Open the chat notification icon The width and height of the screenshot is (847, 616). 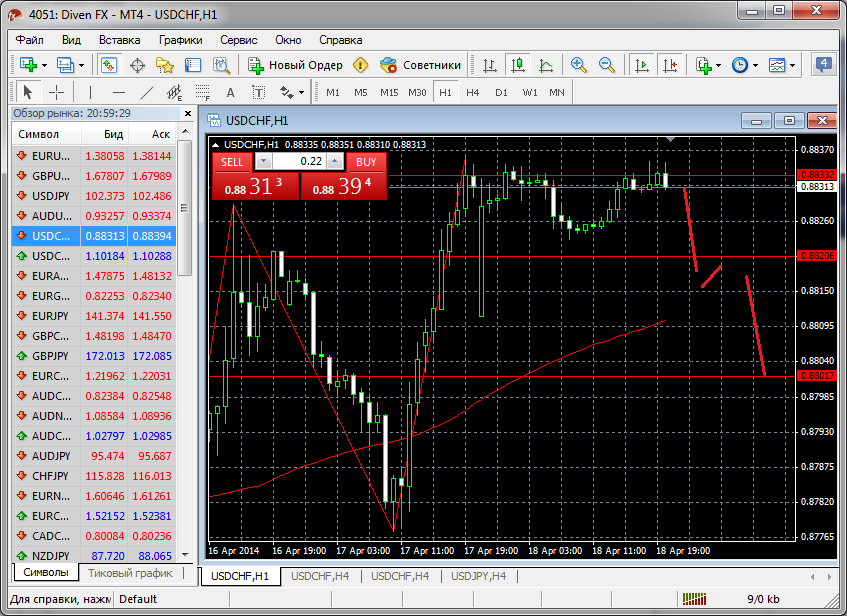click(x=824, y=65)
